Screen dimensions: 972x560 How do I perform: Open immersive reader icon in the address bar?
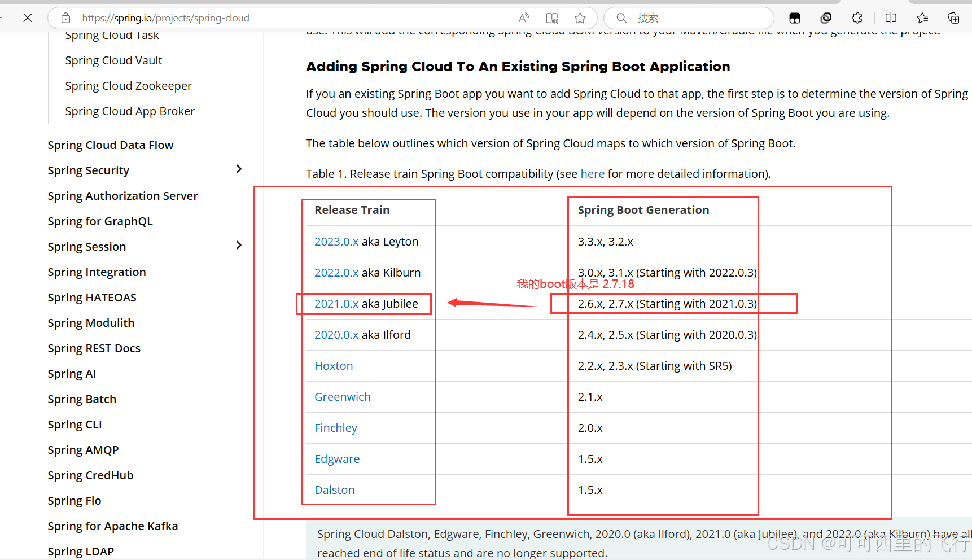(x=552, y=18)
